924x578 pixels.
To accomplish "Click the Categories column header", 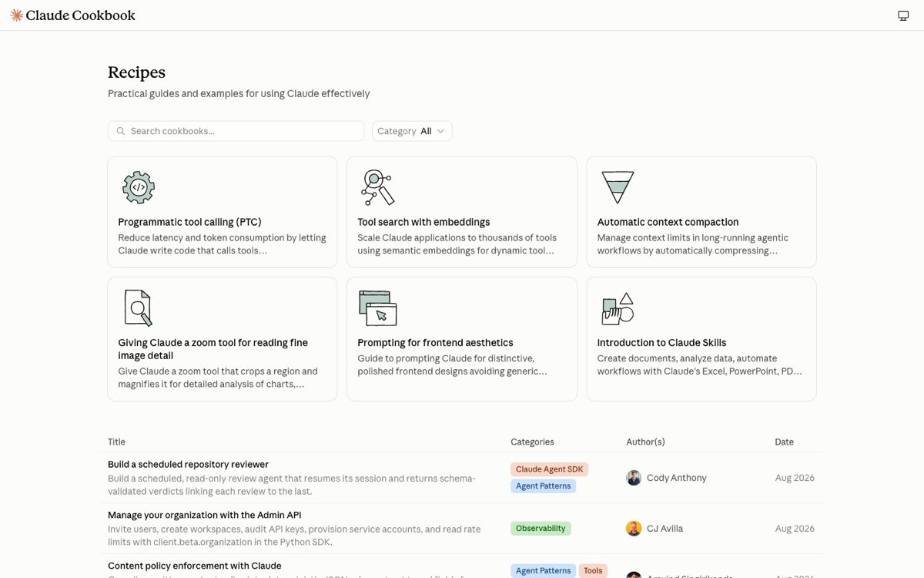I will pyautogui.click(x=532, y=442).
